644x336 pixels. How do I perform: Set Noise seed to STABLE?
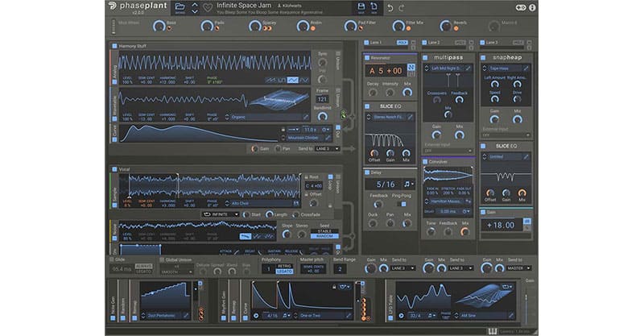[324, 231]
